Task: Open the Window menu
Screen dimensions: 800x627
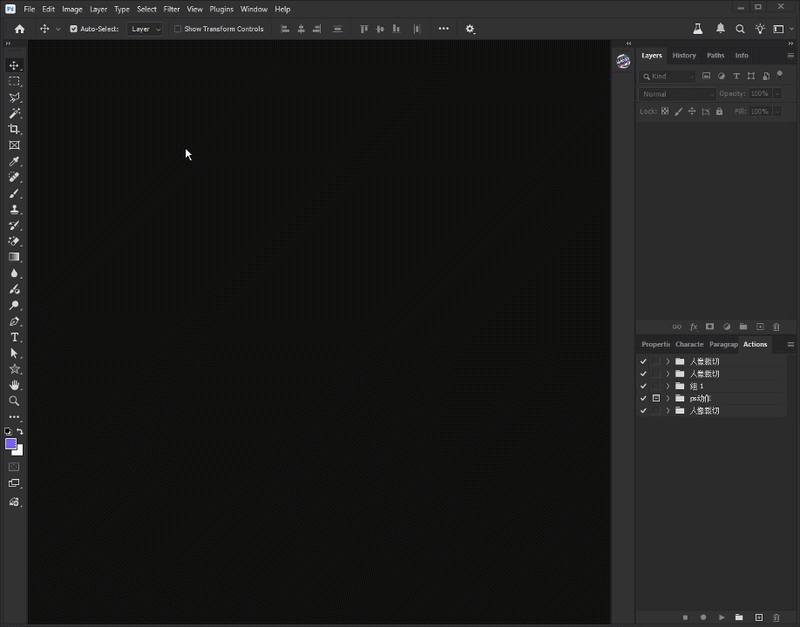Action: [254, 9]
